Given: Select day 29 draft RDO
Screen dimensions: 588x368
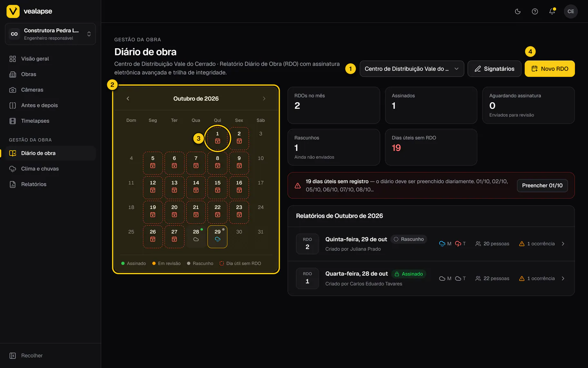Looking at the screenshot, I should point(218,236).
